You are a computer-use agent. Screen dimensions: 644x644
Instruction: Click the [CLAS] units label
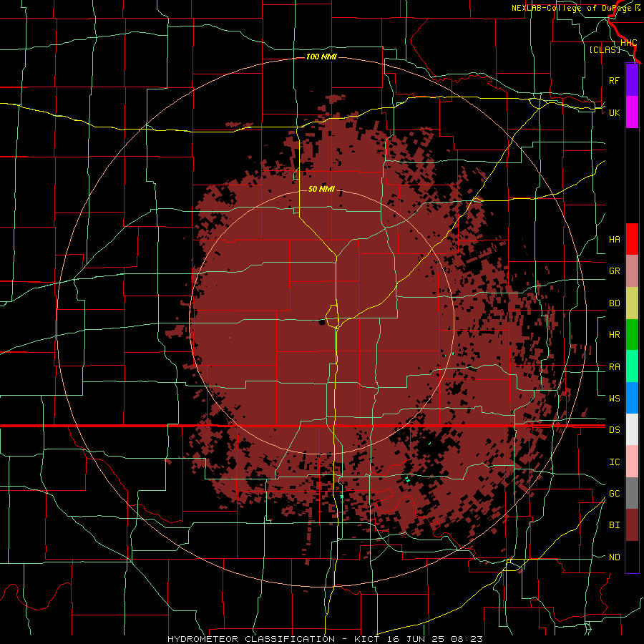pyautogui.click(x=604, y=49)
